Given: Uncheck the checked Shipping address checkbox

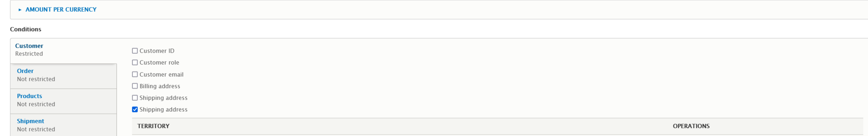Looking at the screenshot, I should pyautogui.click(x=135, y=110).
